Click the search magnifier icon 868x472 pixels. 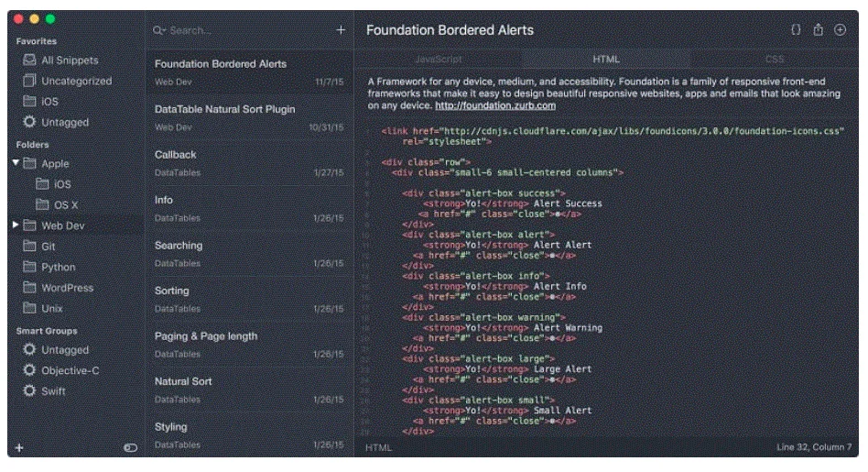point(159,30)
